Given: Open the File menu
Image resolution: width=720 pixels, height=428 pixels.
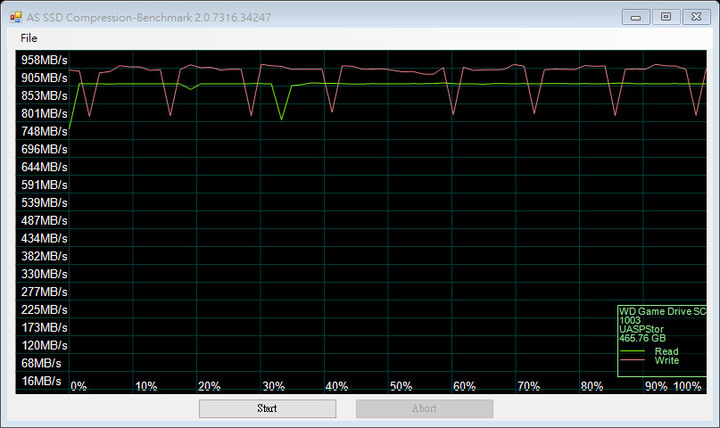Looking at the screenshot, I should 29,38.
